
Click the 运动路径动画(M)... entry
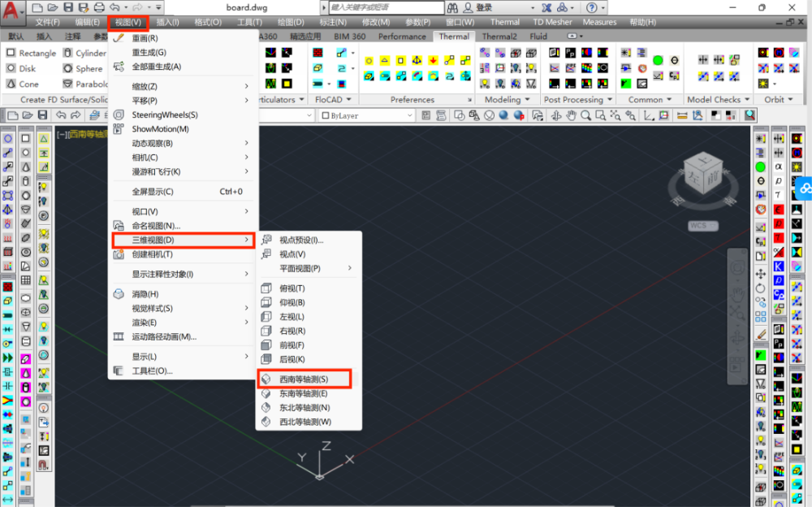183,337
